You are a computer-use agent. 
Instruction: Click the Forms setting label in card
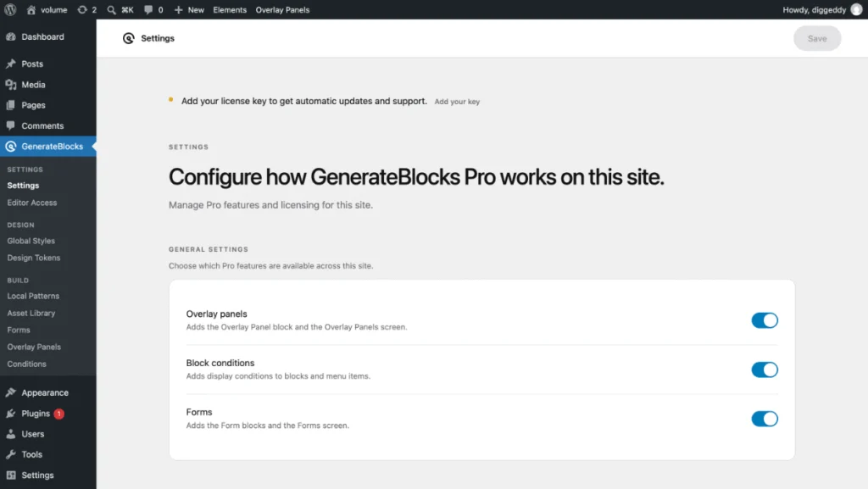tap(199, 412)
